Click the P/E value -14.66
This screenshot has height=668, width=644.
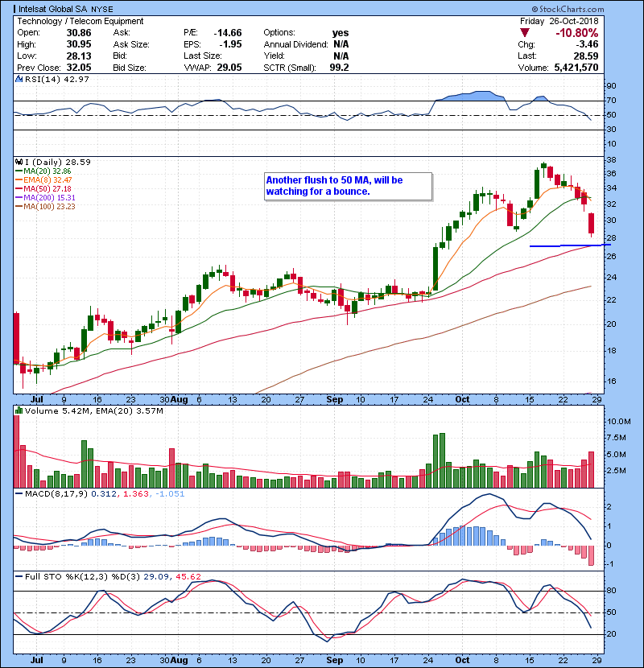pos(228,33)
